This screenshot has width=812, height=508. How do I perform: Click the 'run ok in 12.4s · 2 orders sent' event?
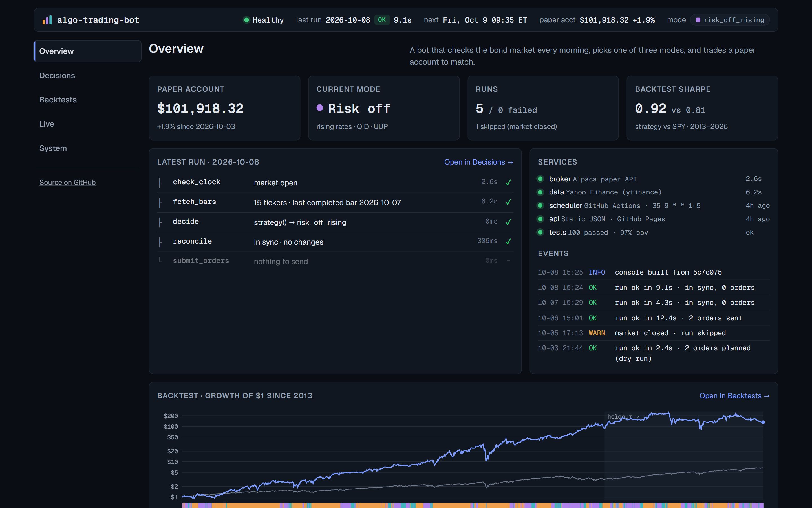[x=654, y=318]
